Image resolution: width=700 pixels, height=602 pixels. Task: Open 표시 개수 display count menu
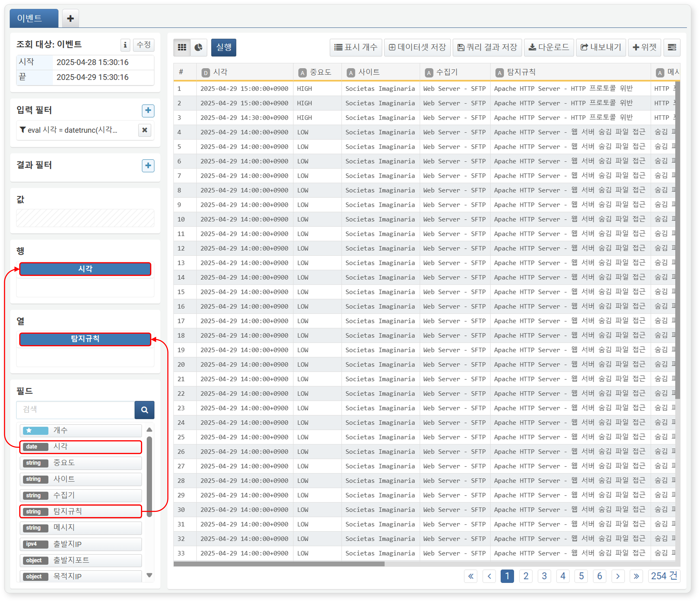click(x=356, y=47)
